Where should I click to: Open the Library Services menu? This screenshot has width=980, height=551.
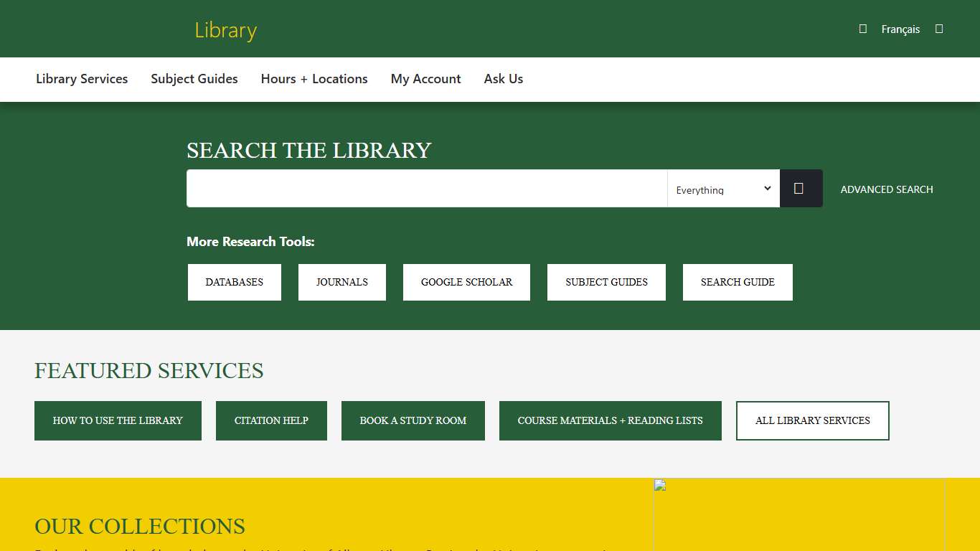coord(81,79)
